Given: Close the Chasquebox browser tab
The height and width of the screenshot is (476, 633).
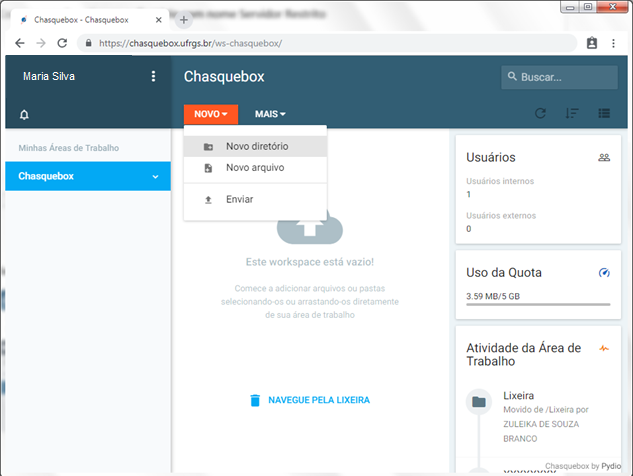Looking at the screenshot, I should 159,20.
